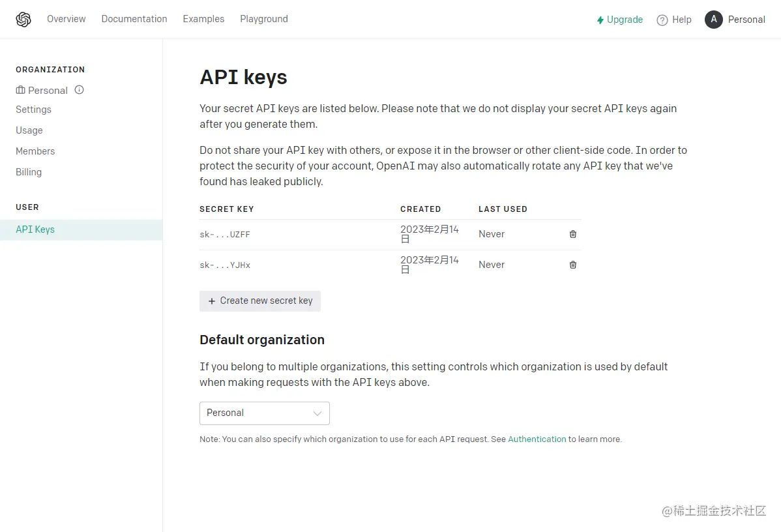Open the Personal account menu in header
Image resolution: width=781 pixels, height=532 pixels.
click(x=746, y=20)
